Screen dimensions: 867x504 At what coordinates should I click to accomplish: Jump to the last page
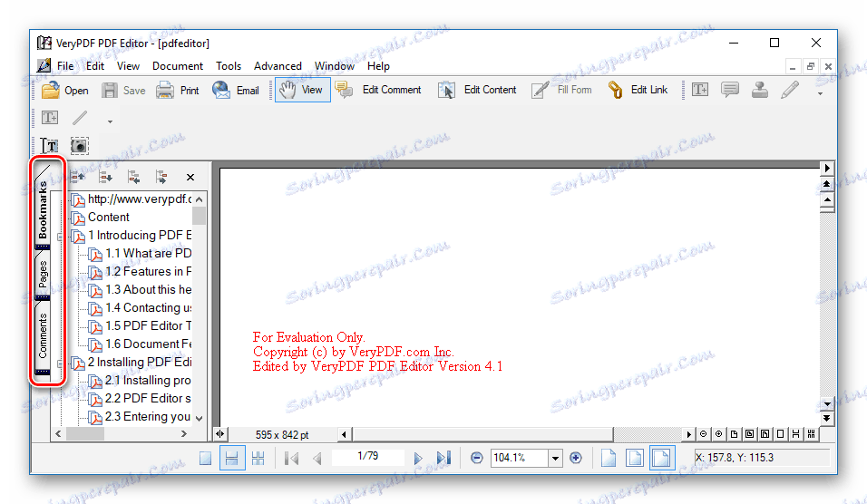[444, 458]
